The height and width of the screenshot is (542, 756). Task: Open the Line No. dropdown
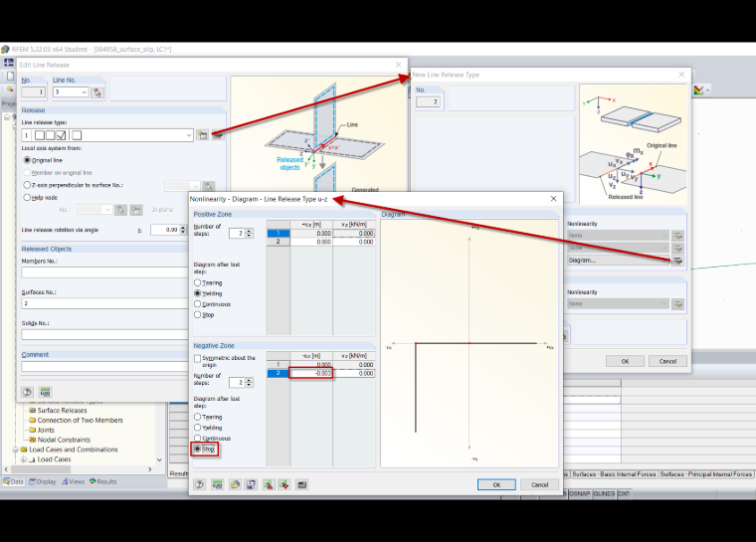pyautogui.click(x=85, y=92)
